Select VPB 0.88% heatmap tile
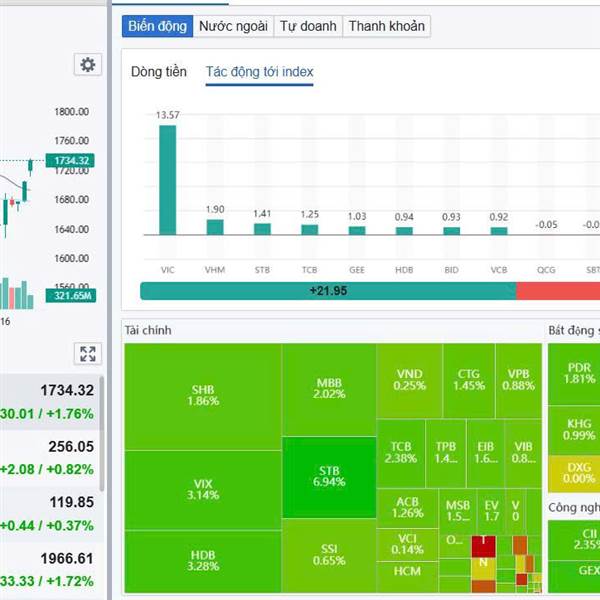This screenshot has height=600, width=600. [x=518, y=380]
